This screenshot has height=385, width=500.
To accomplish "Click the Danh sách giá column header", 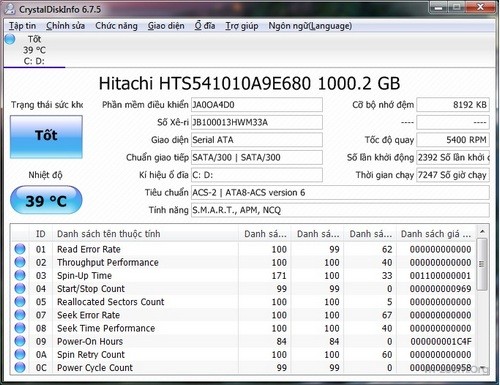I will coord(436,234).
